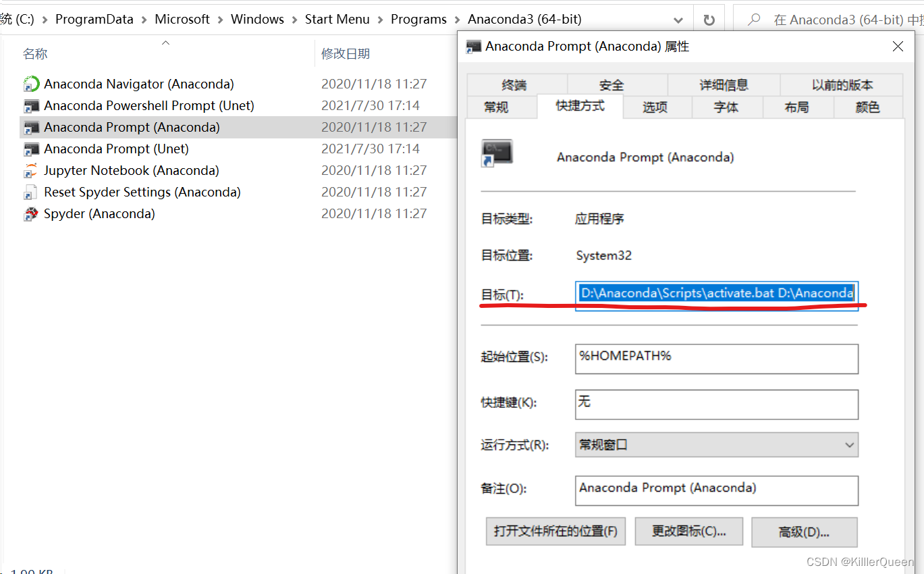The width and height of the screenshot is (924, 574).
Task: Switch to the 以前的版本 tab
Action: (842, 85)
